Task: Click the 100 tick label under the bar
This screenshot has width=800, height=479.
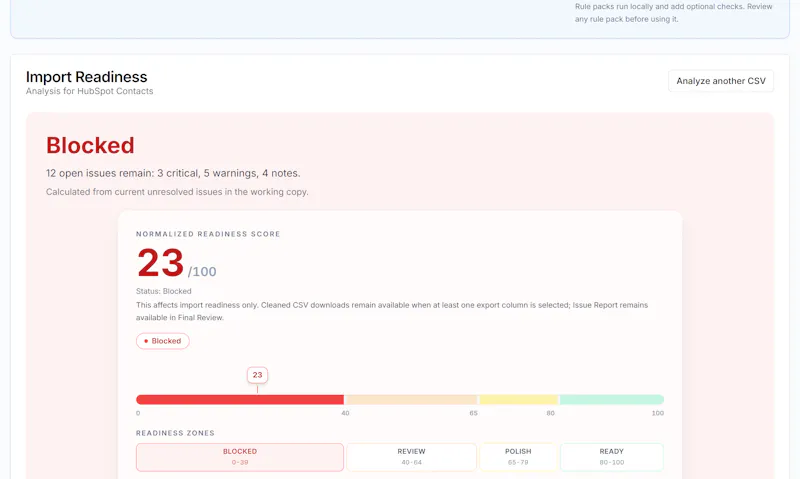Action: point(658,413)
